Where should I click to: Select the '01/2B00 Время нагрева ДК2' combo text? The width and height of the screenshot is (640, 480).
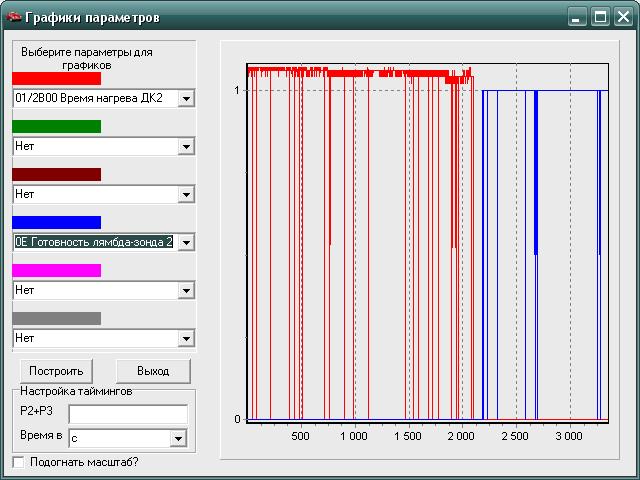[89, 98]
